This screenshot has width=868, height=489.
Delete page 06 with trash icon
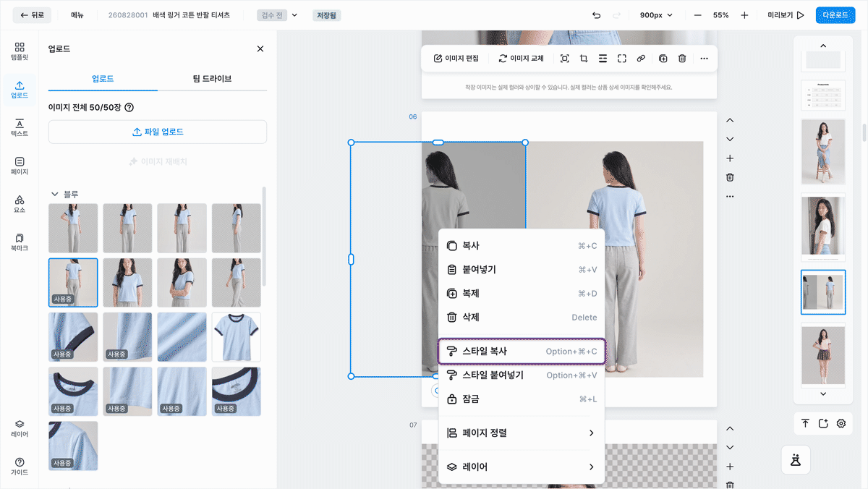pos(730,177)
